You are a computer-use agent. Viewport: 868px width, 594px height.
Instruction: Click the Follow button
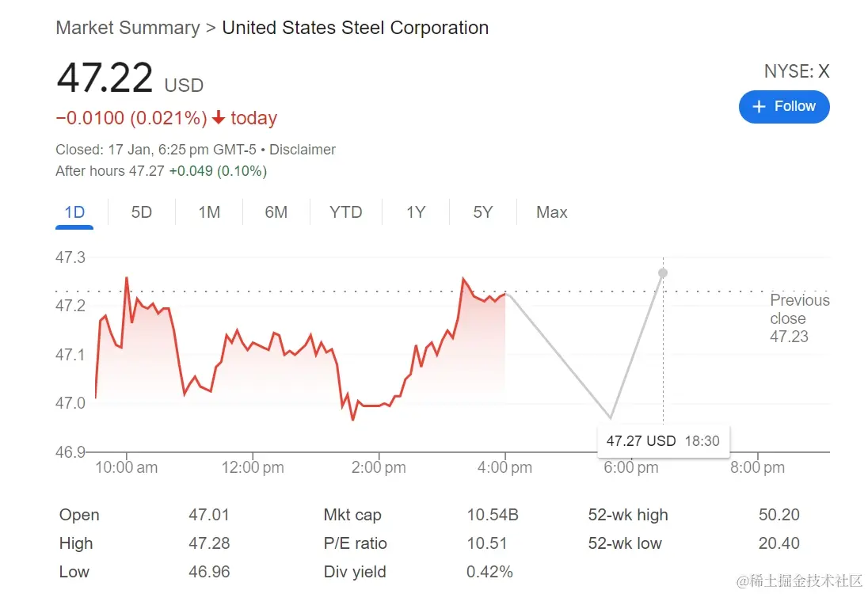783,107
